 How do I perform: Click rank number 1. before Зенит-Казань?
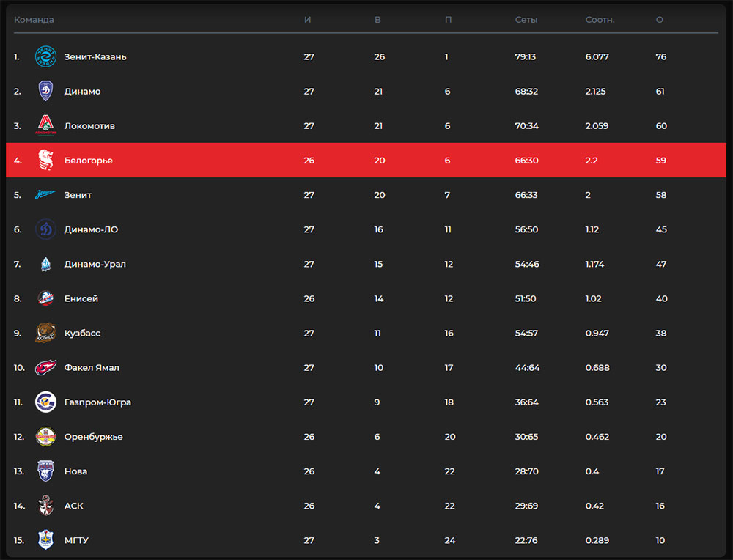click(x=16, y=56)
